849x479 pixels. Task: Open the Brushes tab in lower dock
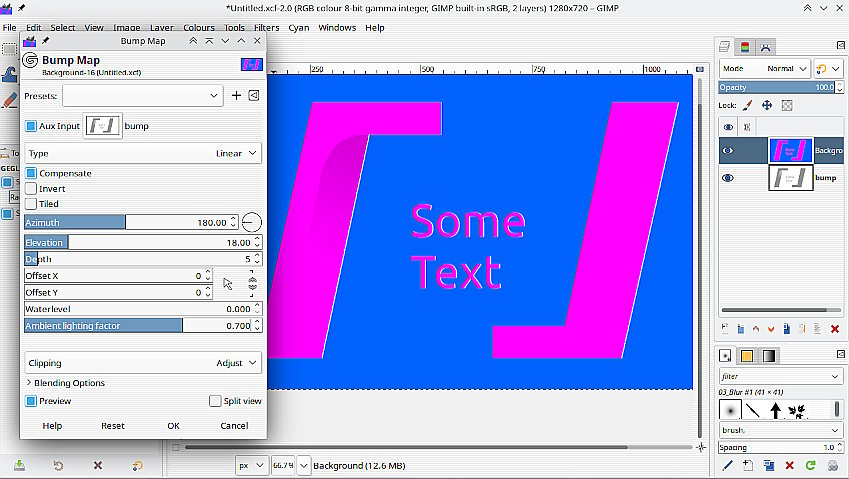point(725,356)
